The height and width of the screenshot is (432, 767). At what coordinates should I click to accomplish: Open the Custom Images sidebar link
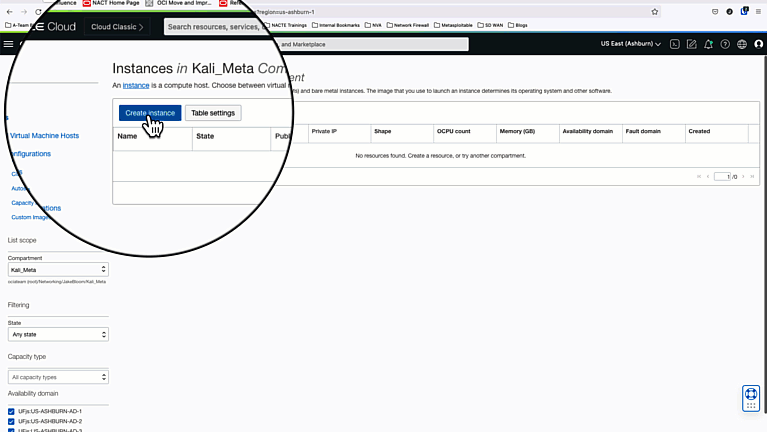[29, 217]
